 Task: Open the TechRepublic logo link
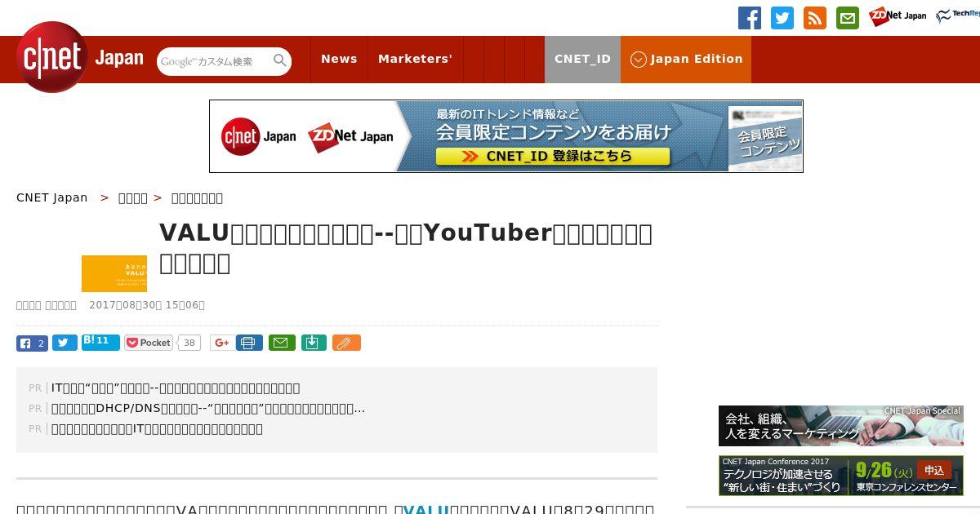[x=957, y=16]
